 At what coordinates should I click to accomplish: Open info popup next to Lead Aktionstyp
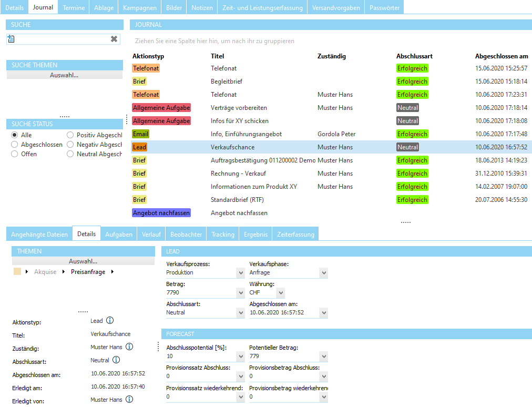(110, 320)
